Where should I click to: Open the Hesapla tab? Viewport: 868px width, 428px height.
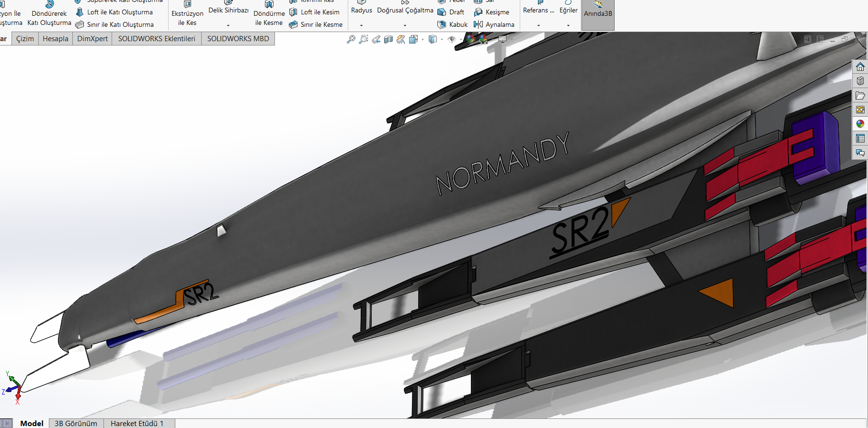pyautogui.click(x=56, y=39)
